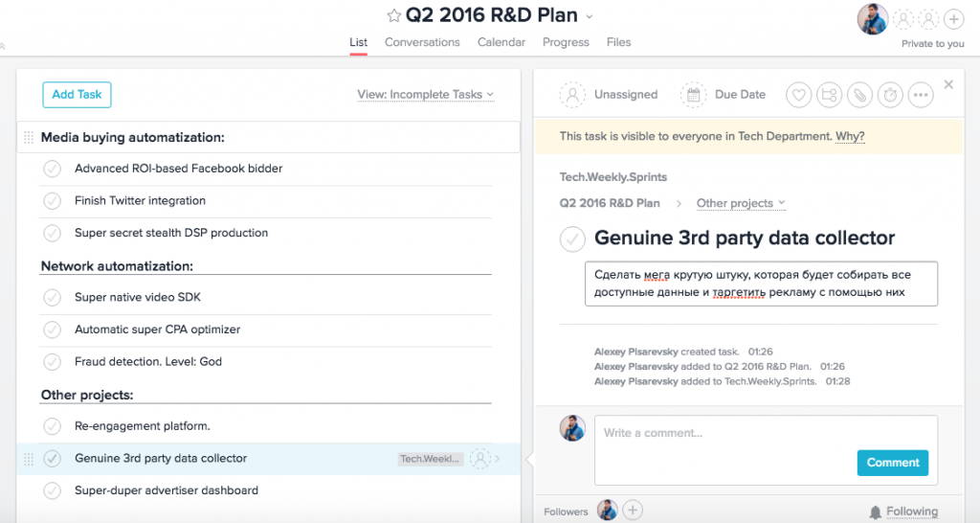Viewport: 980px width, 523px height.
Task: Expand the 'Other projects' section dropdown
Action: (x=741, y=203)
